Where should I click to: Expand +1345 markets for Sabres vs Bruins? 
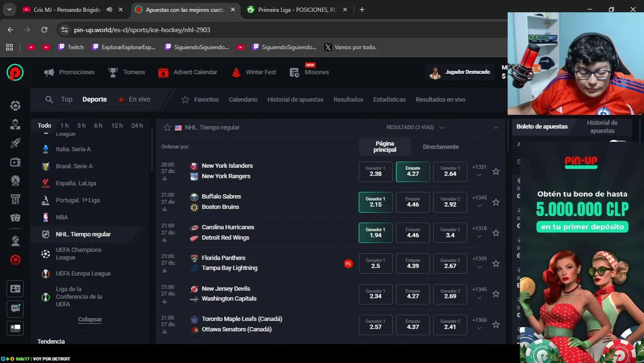tap(479, 201)
